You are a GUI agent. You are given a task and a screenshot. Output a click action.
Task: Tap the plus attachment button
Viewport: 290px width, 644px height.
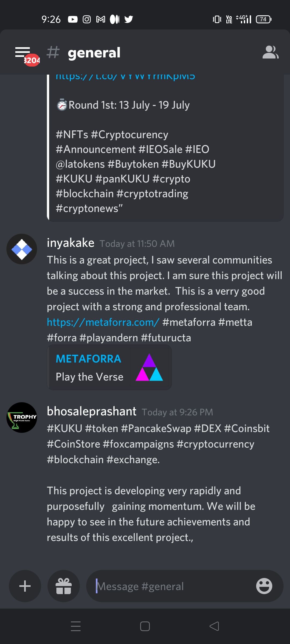25,586
